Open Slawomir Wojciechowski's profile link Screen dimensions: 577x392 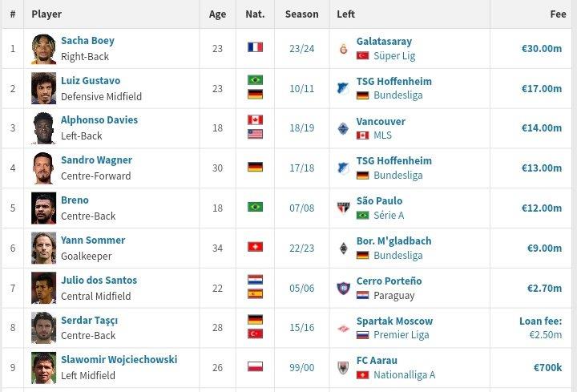click(119, 360)
